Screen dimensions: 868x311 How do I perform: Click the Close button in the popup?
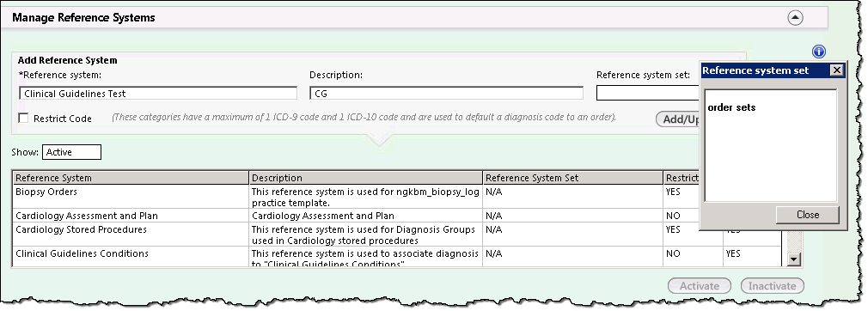tap(808, 215)
